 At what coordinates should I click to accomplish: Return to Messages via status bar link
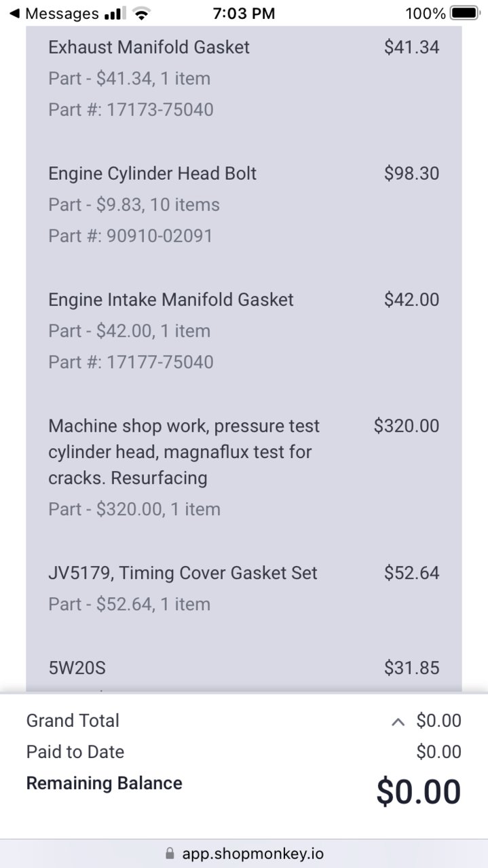54,14
